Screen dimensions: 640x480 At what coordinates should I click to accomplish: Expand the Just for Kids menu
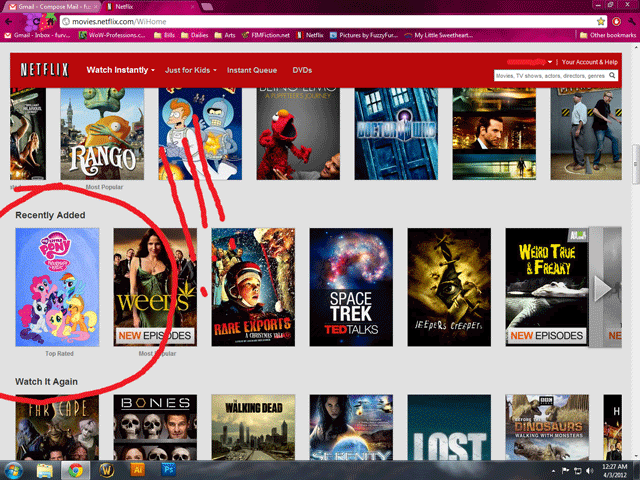(191, 70)
